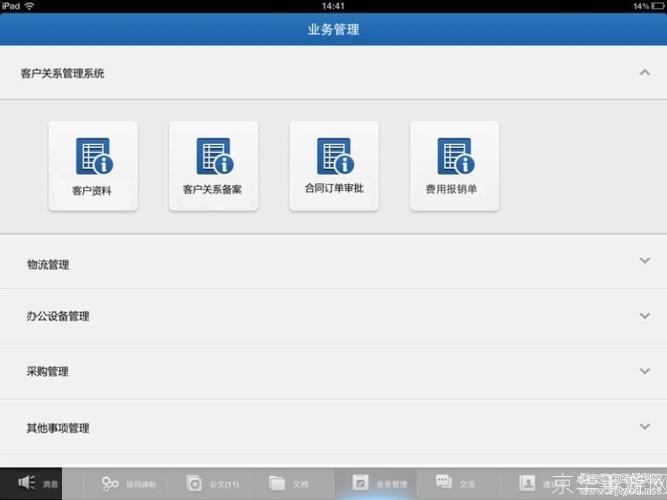Select the 物流管理 row label
Screen dimensions: 667x500
[48, 265]
